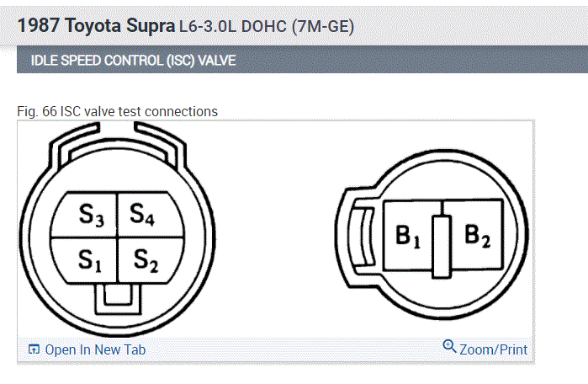Click terminal B1 in the right connector
This screenshot has height=384, width=588.
pyautogui.click(x=407, y=237)
